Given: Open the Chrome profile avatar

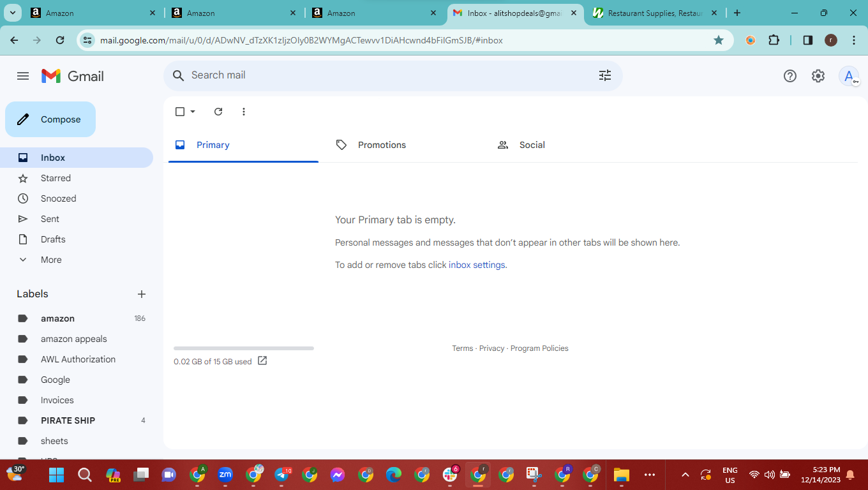Looking at the screenshot, I should [830, 40].
